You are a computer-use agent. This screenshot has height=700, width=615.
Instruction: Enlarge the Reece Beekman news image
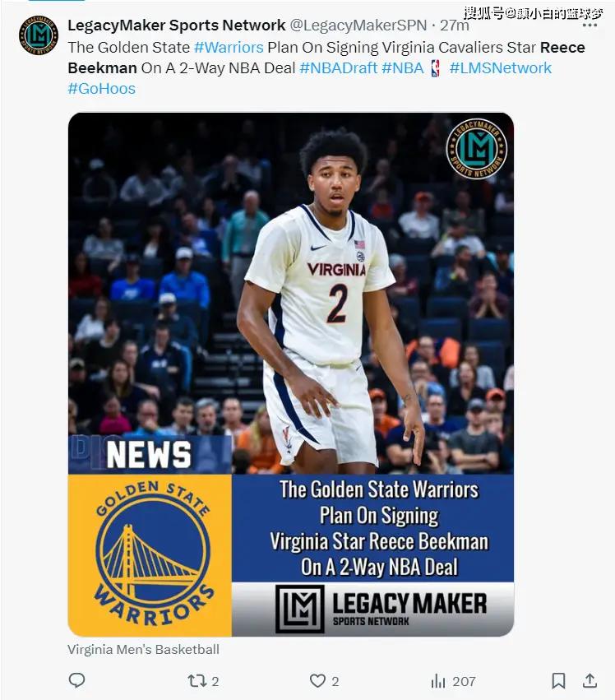(290, 374)
